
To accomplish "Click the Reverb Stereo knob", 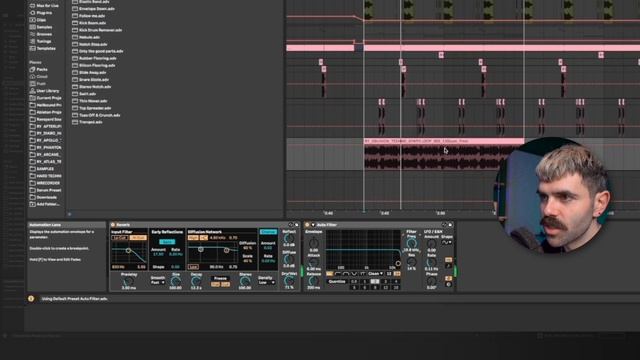I will pyautogui.click(x=245, y=281).
